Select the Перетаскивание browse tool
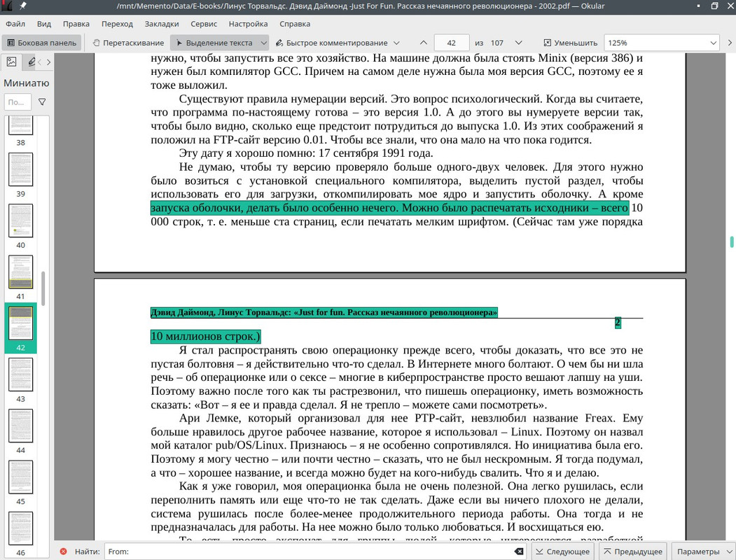 tap(128, 43)
